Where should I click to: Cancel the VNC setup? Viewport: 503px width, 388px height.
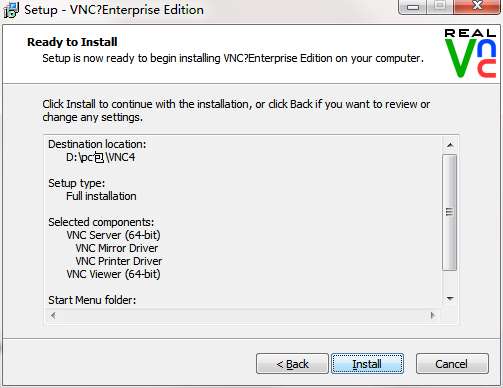click(x=452, y=364)
